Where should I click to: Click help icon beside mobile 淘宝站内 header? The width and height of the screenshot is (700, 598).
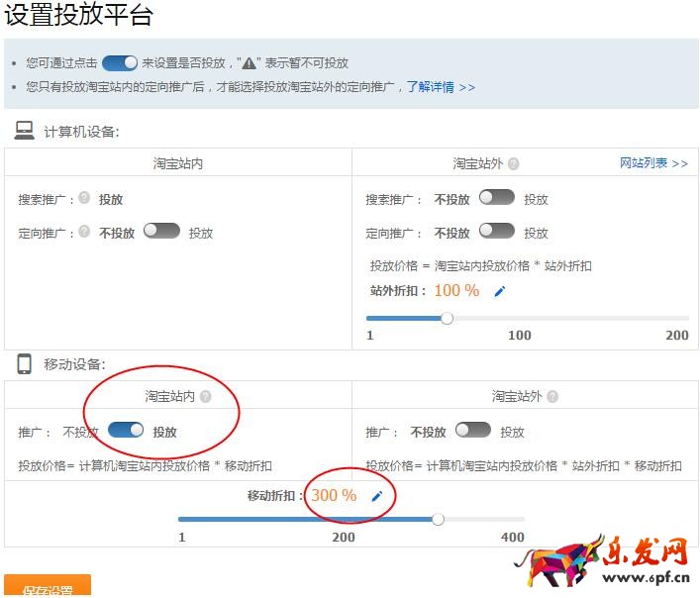click(x=206, y=397)
